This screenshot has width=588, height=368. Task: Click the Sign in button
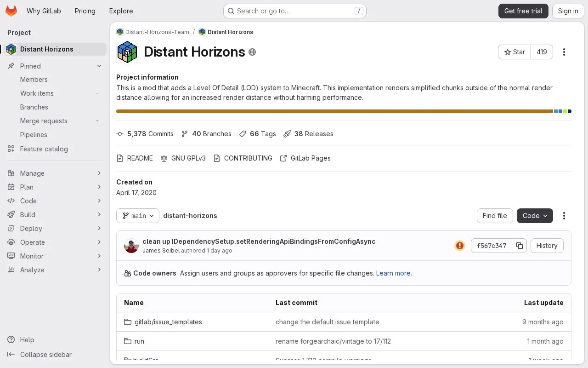(x=568, y=11)
